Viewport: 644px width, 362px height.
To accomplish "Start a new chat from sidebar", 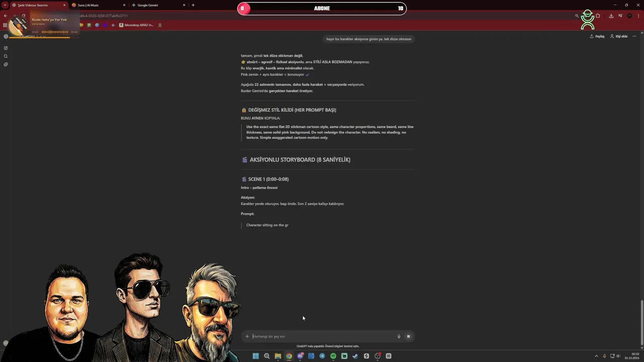I will coord(6,48).
